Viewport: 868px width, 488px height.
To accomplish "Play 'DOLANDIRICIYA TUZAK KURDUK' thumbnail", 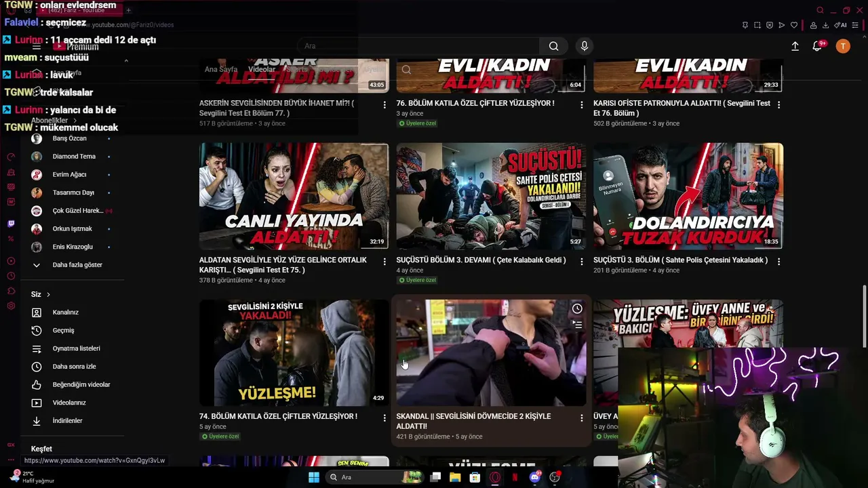I will [688, 196].
